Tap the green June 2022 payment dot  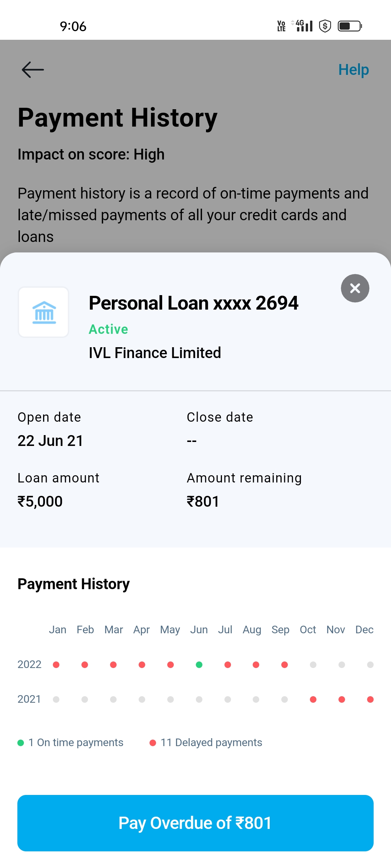tap(199, 665)
